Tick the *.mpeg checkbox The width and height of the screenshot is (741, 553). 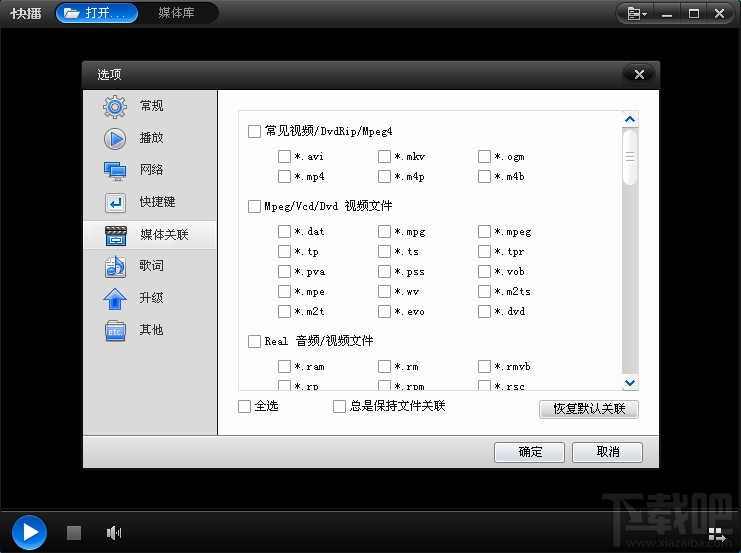coord(484,231)
